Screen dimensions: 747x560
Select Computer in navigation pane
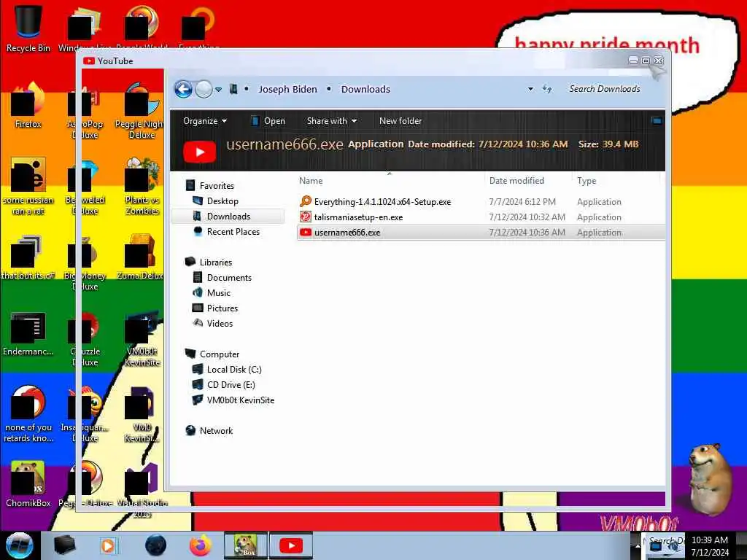[x=219, y=354]
